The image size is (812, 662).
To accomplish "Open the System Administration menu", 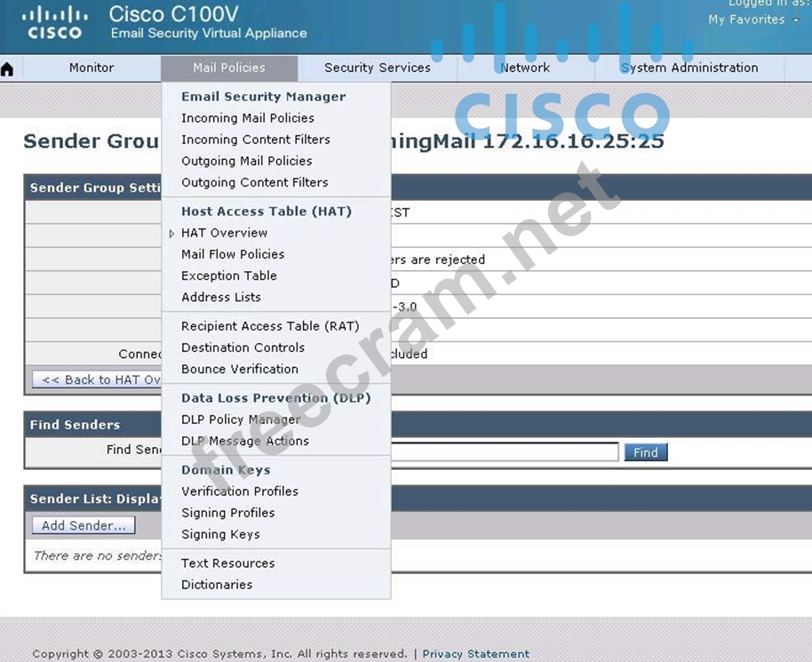I will 689,68.
